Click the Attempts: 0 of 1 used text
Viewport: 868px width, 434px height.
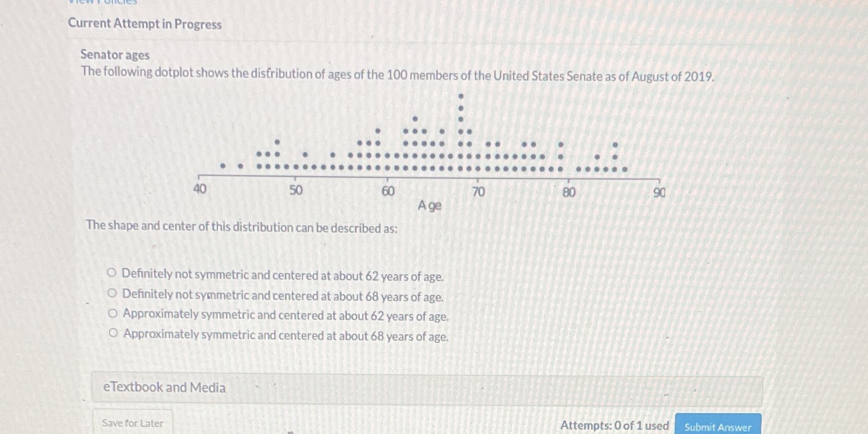pyautogui.click(x=614, y=424)
